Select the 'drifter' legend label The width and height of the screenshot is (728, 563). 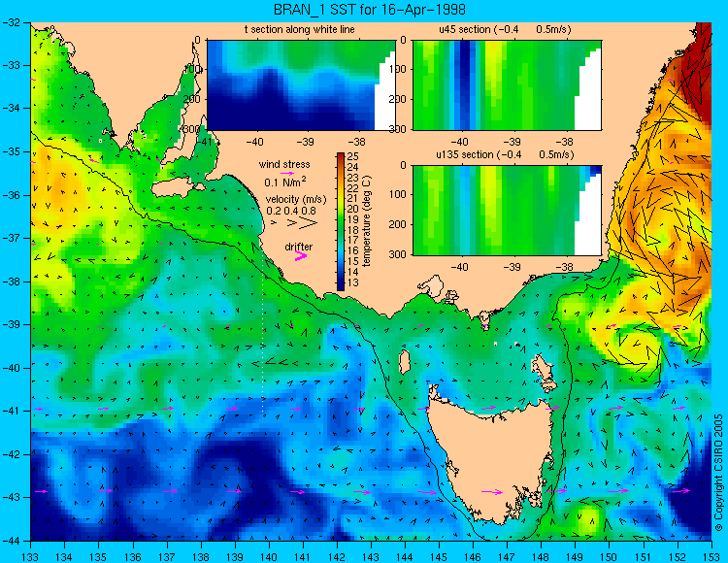[299, 247]
